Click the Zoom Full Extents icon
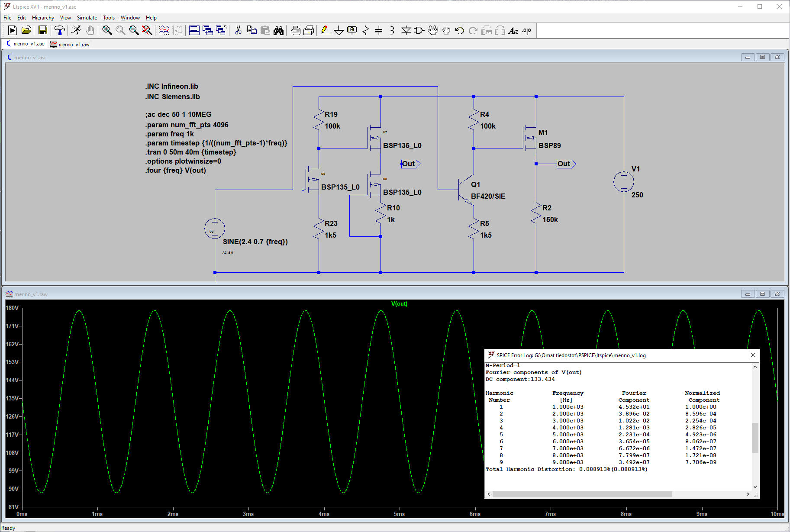This screenshot has width=790, height=532. pos(147,30)
